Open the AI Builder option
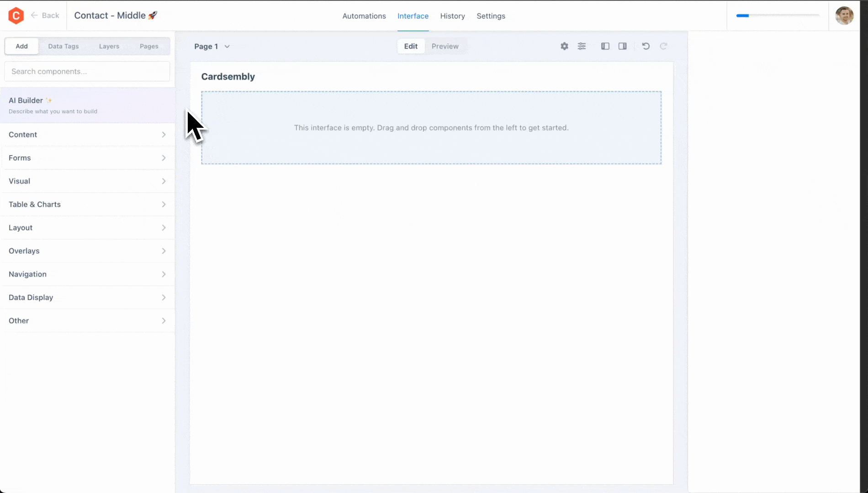Image resolution: width=868 pixels, height=493 pixels. pyautogui.click(x=87, y=105)
